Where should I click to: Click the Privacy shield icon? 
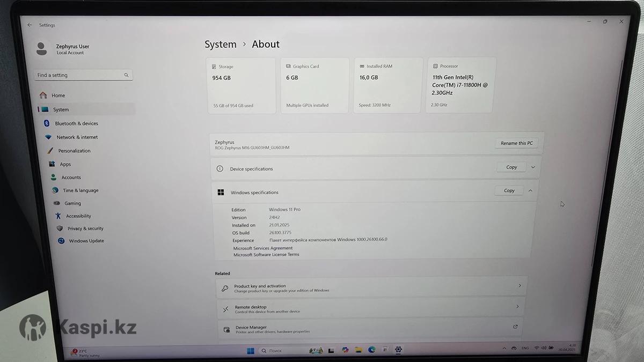[x=60, y=228]
